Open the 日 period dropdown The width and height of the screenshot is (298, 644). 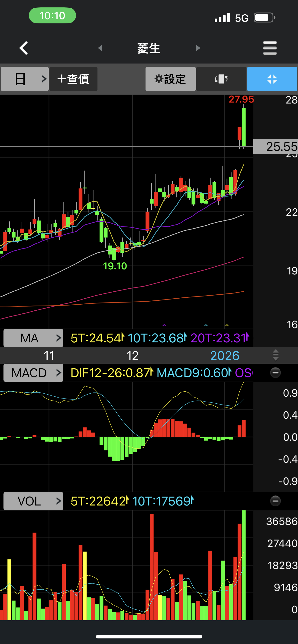coord(25,79)
